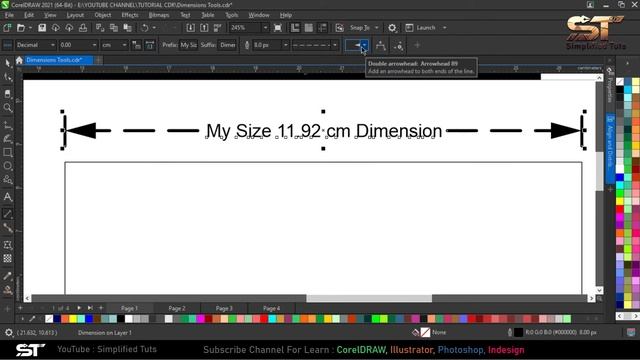Open the File menu

[x=9, y=15]
